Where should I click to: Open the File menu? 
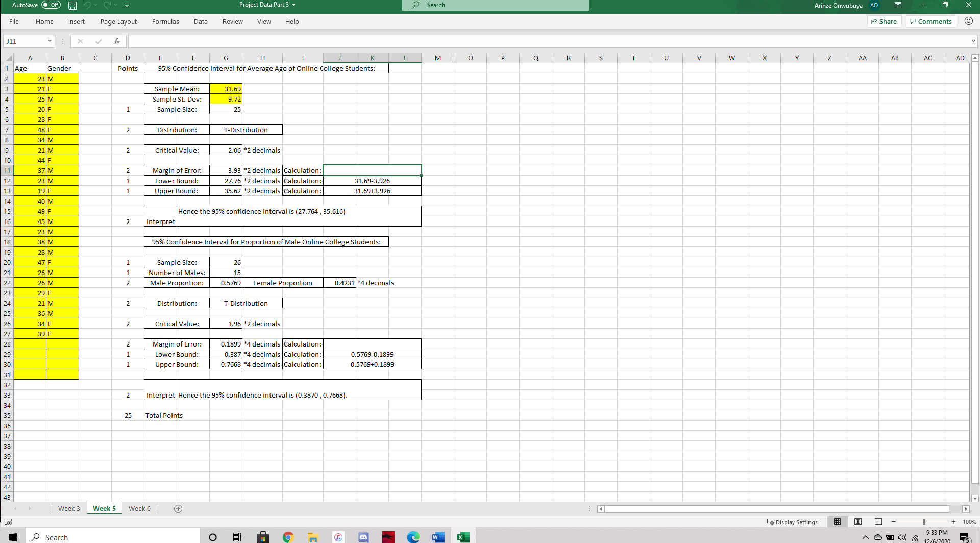pos(14,21)
